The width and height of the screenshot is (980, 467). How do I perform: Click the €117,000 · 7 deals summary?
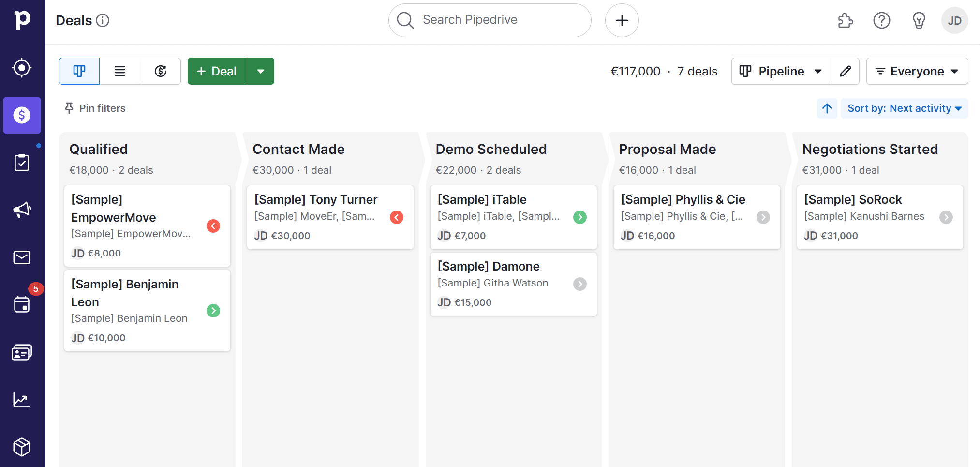[664, 71]
